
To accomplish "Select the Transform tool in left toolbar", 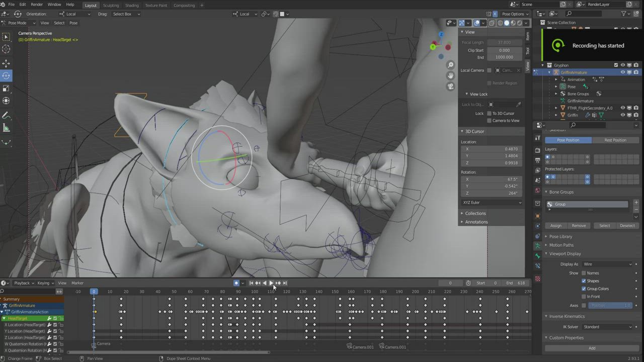I will tap(6, 101).
